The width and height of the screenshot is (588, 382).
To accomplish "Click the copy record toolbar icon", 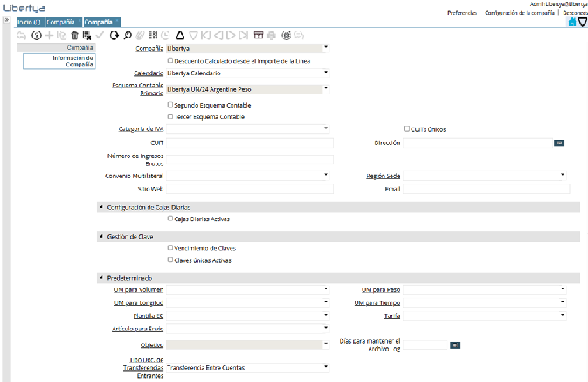I will click(61, 36).
